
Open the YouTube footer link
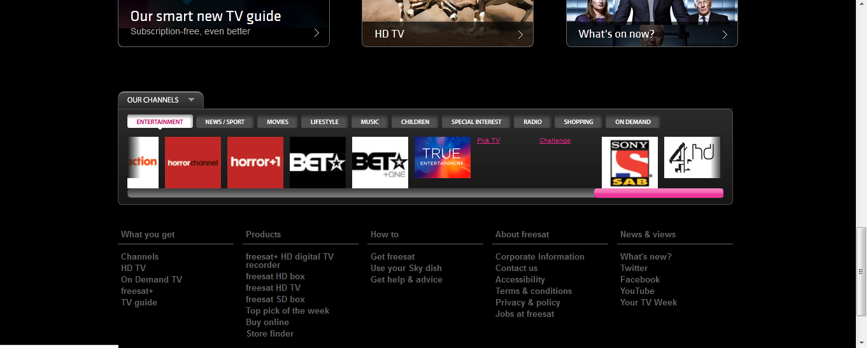pyautogui.click(x=637, y=291)
